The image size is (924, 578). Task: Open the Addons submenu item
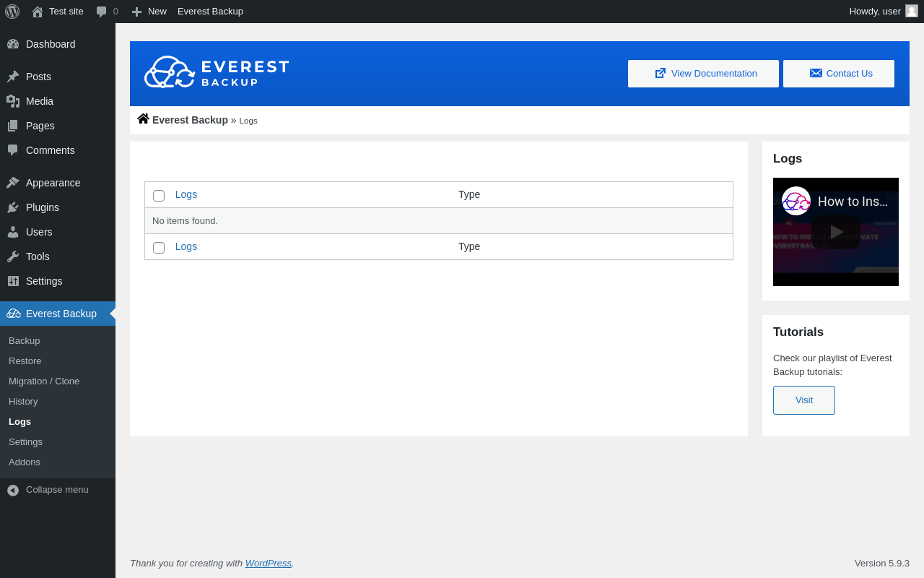(x=25, y=462)
